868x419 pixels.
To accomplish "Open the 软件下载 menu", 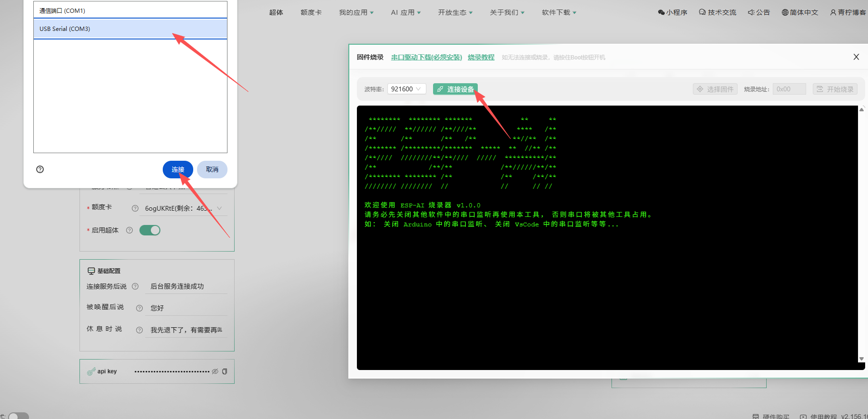I will tap(559, 12).
